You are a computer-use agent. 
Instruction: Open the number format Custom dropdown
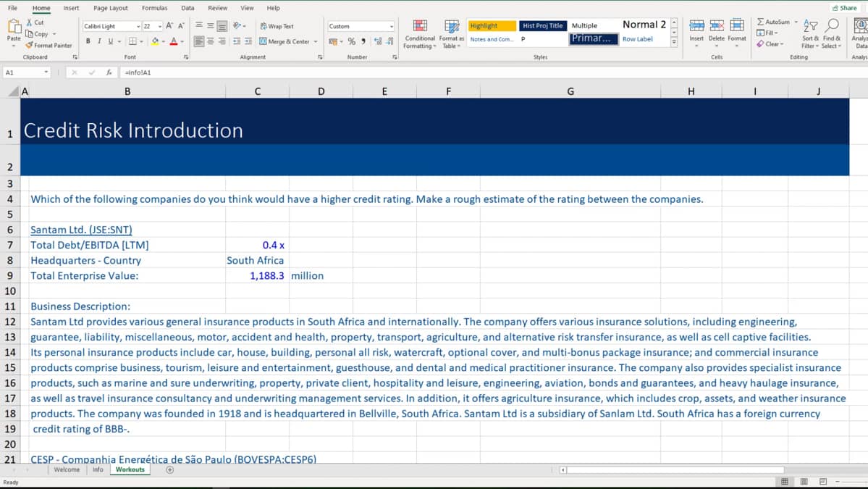392,26
